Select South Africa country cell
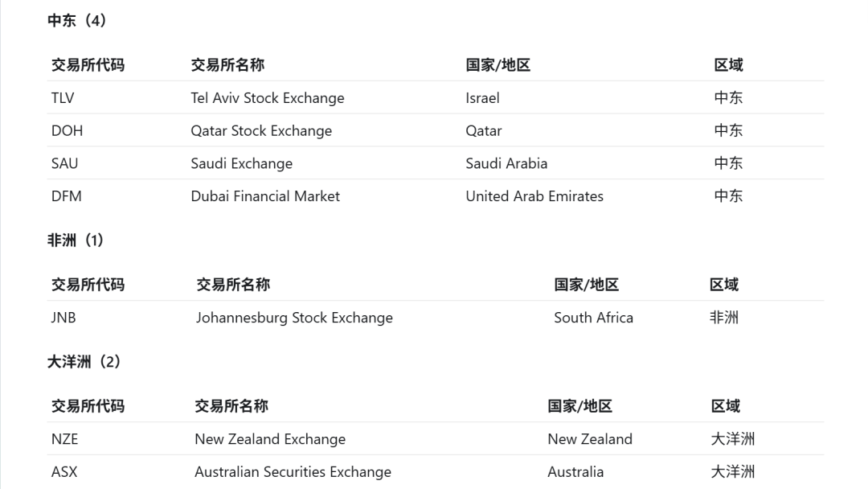Image resolution: width=868 pixels, height=489 pixels. coord(593,318)
